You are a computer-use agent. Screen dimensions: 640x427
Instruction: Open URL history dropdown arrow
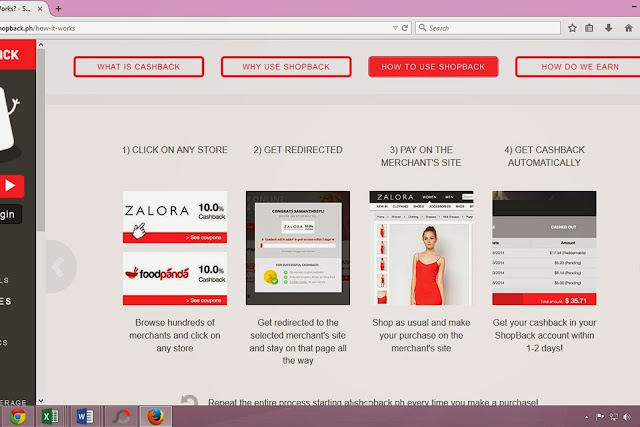point(395,28)
